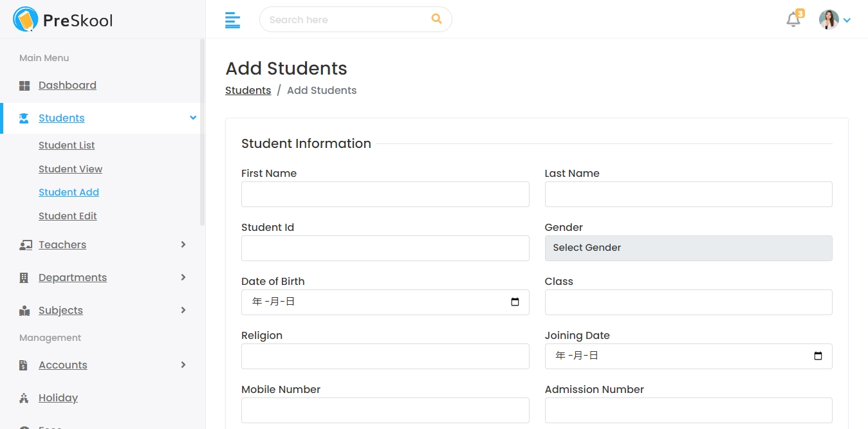Expand the Accounts submenu chevron

183,365
